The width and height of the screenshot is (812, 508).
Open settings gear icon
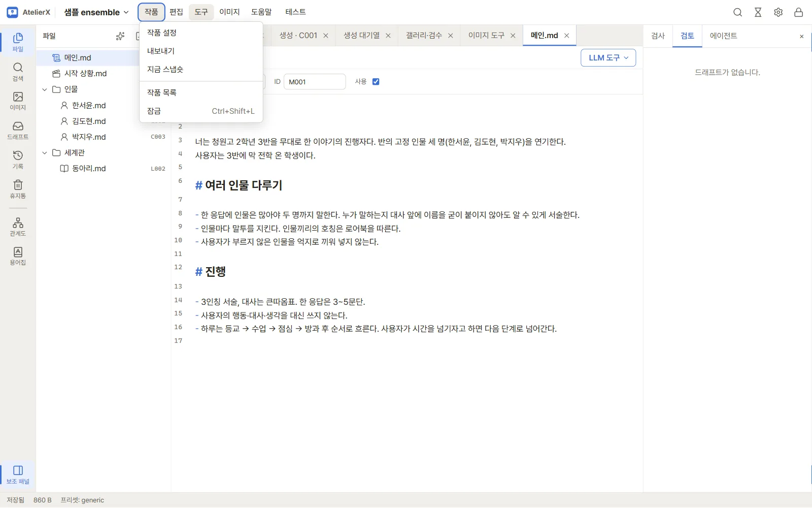click(779, 12)
